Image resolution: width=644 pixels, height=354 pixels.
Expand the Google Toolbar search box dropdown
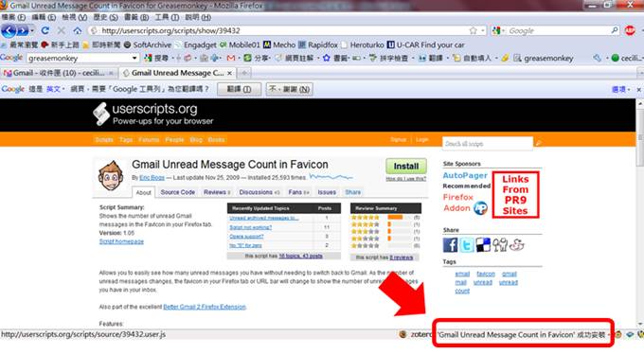tap(134, 59)
